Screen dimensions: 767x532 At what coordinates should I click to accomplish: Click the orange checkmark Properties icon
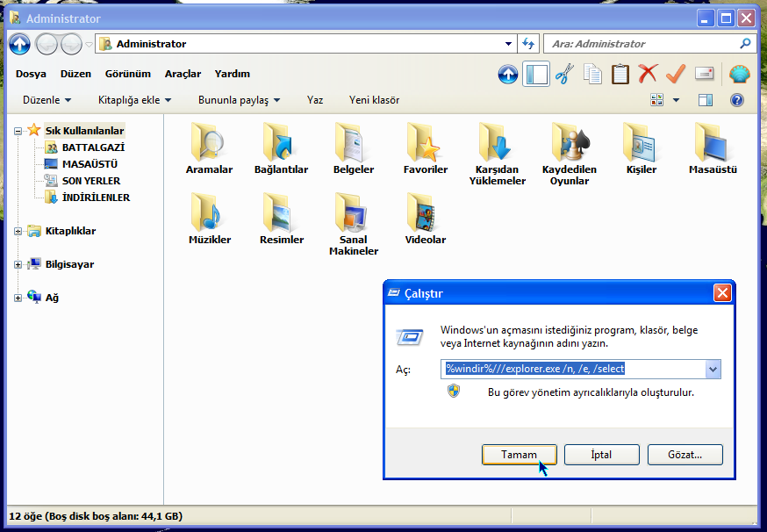coord(676,74)
